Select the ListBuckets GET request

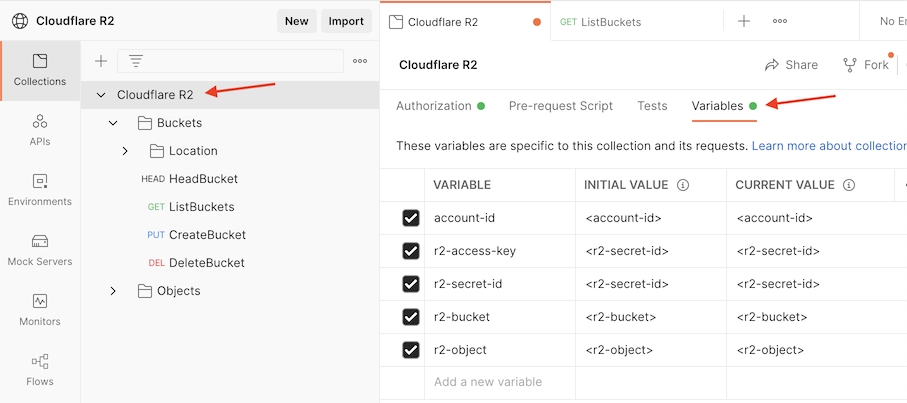(201, 207)
